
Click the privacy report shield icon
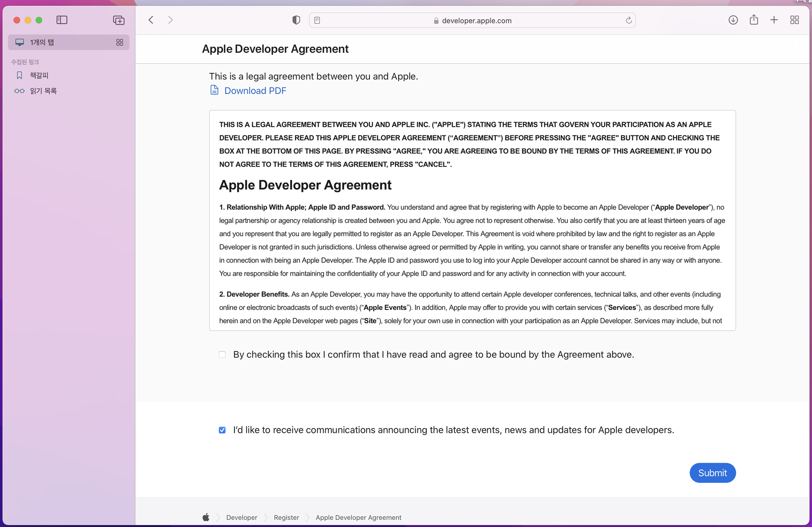pyautogui.click(x=296, y=20)
